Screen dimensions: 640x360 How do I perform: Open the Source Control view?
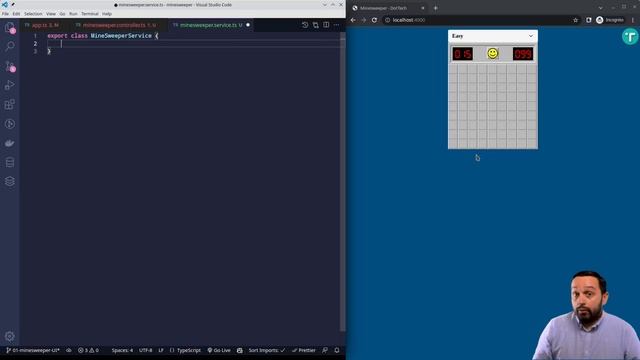coord(10,66)
